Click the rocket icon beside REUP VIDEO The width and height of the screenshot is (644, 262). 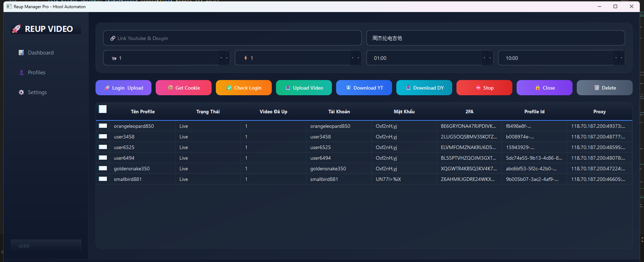pos(16,29)
